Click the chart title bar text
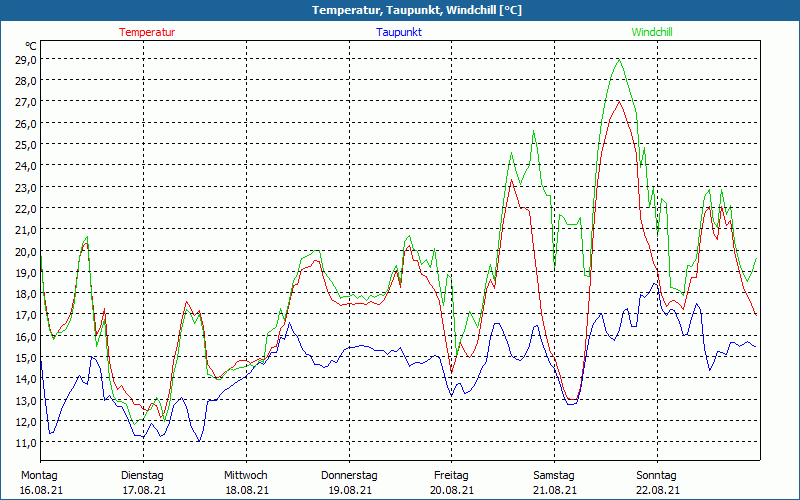The height and width of the screenshot is (500, 800). click(400, 10)
